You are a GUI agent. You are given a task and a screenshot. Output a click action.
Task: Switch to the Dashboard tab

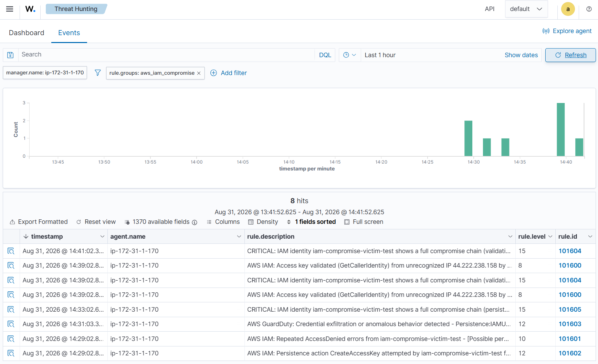pyautogui.click(x=27, y=33)
